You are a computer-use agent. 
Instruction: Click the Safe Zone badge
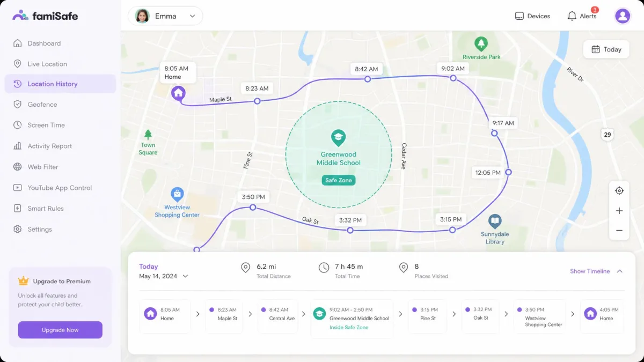(x=339, y=180)
